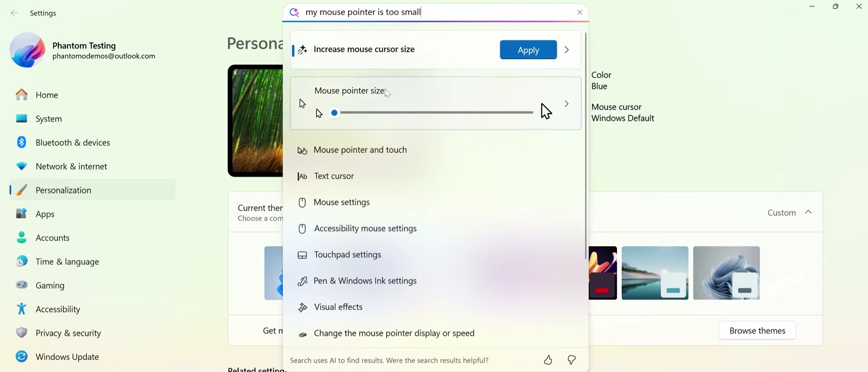The height and width of the screenshot is (372, 868).
Task: Open System settings via its icon
Action: click(21, 119)
